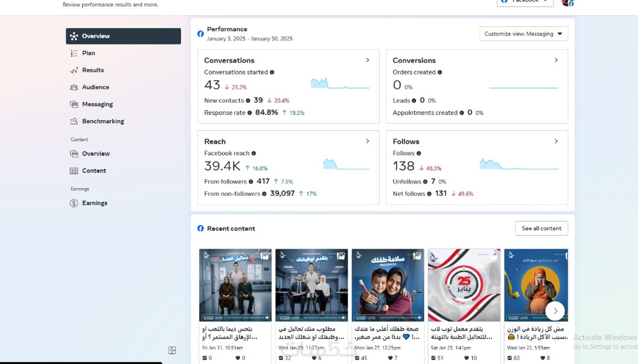Viewport: 638px width, 364px height.
Task: Click info icon next to Conversations started
Action: 272,72
